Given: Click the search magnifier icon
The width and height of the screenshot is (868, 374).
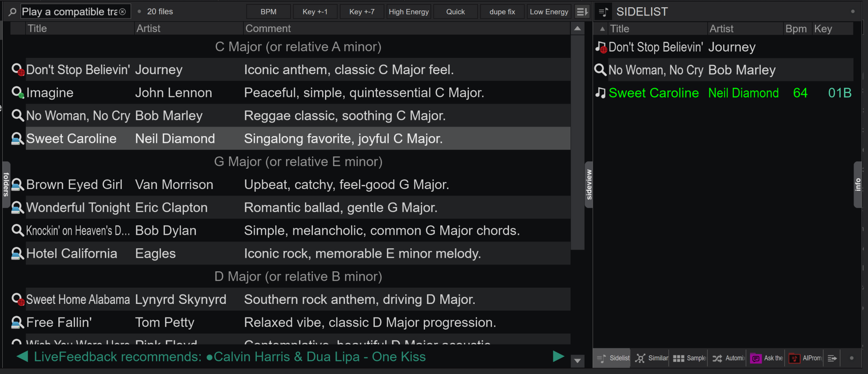Looking at the screenshot, I should pyautogui.click(x=12, y=12).
